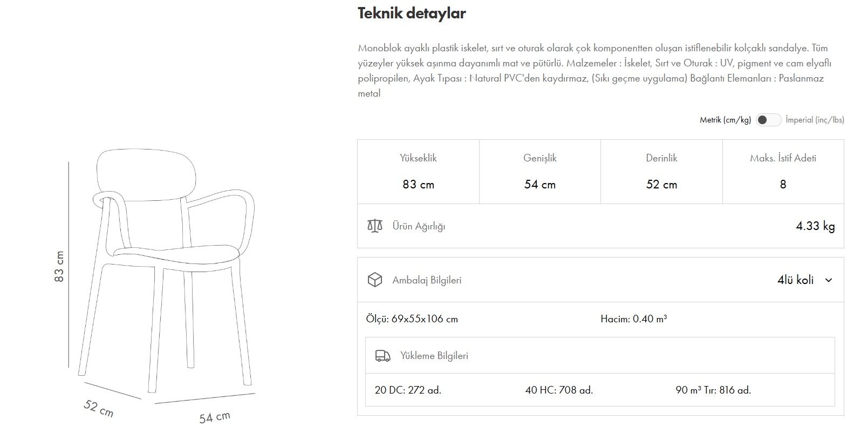Click the 40 HC: 708 ad. entry
The width and height of the screenshot is (868, 440).
pos(559,390)
